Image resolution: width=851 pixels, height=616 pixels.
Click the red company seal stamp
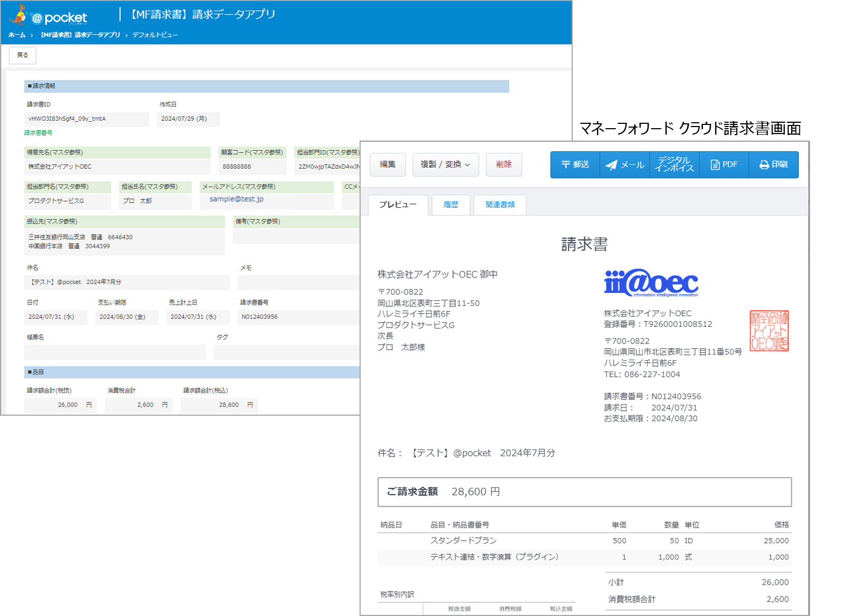[769, 331]
